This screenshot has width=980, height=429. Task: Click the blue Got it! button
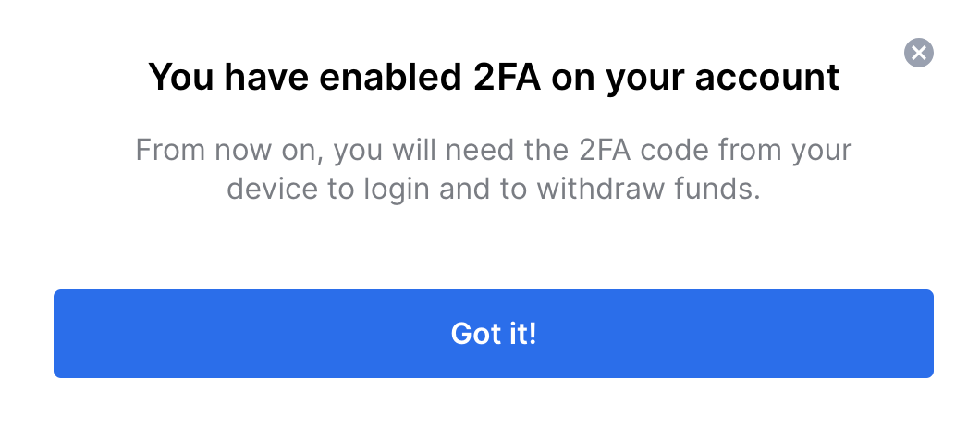coord(493,334)
